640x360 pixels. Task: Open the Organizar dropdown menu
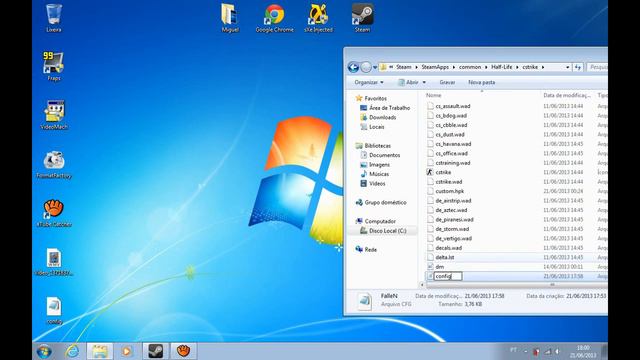tap(369, 82)
